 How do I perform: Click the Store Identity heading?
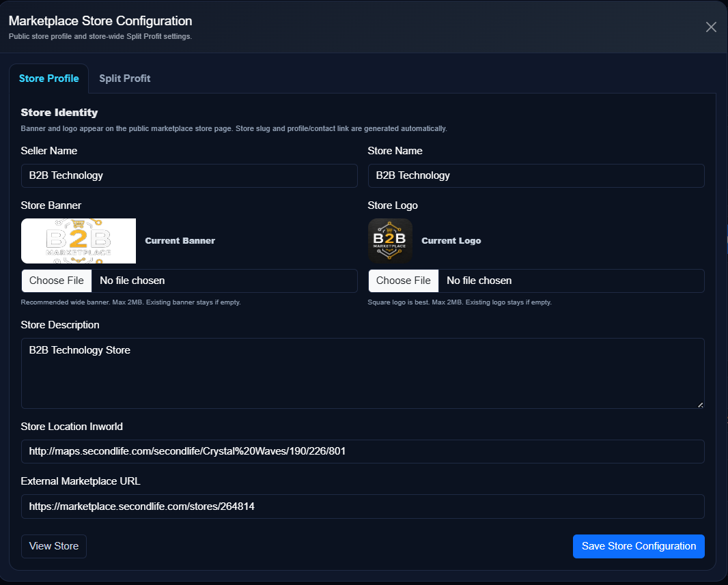coord(59,113)
